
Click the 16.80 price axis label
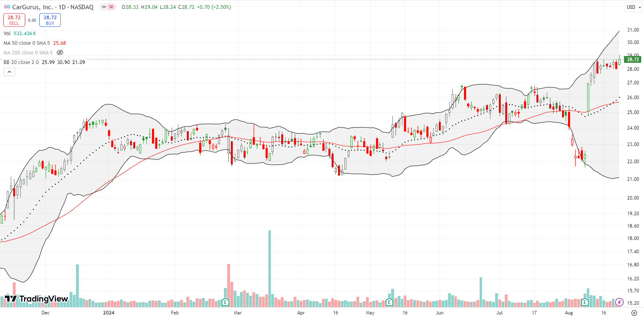[633, 265]
